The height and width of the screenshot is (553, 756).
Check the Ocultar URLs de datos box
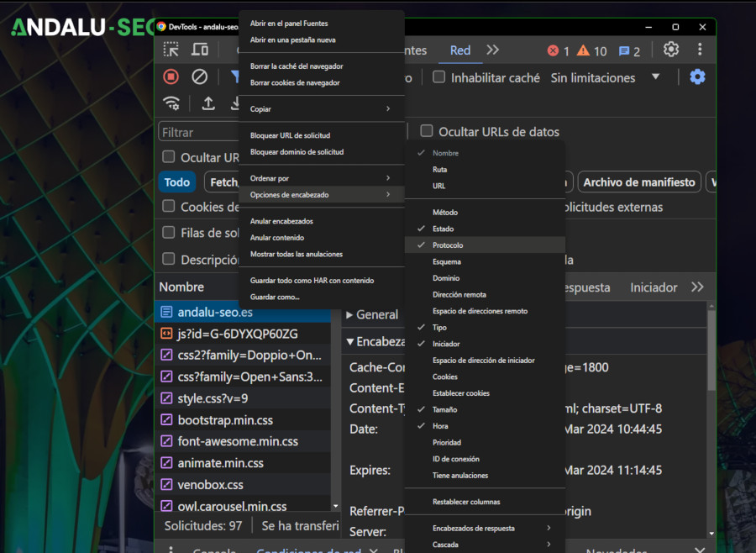click(427, 131)
